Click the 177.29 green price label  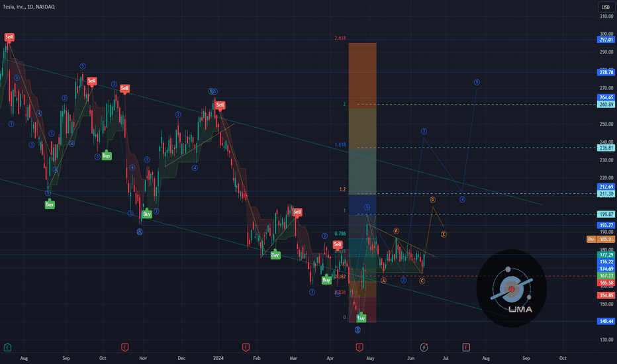(x=606, y=255)
